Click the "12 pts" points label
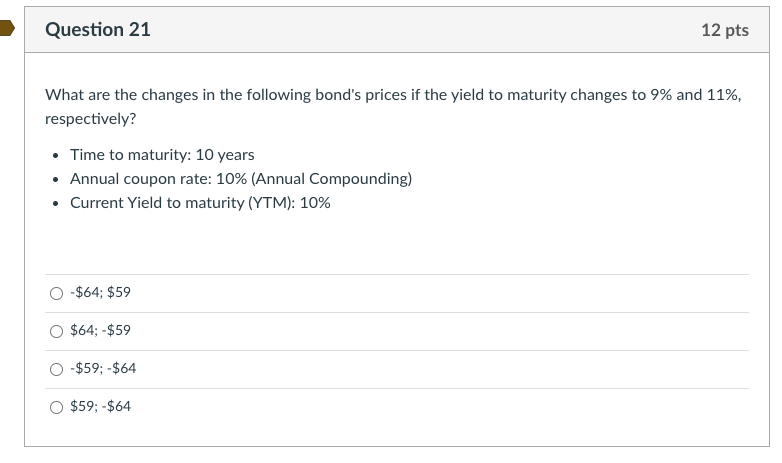Image resolution: width=782 pixels, height=463 pixels. click(x=724, y=30)
